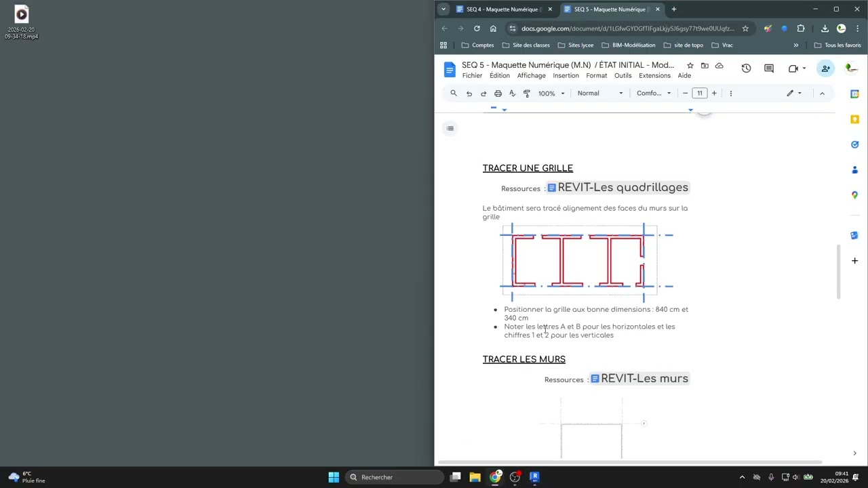Open the REVIT-Les murs linked document
Viewport: 868px width, 488px height.
point(639,379)
